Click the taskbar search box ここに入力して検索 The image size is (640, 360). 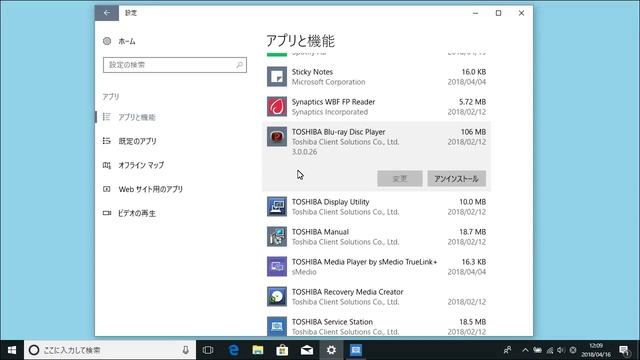(x=110, y=350)
